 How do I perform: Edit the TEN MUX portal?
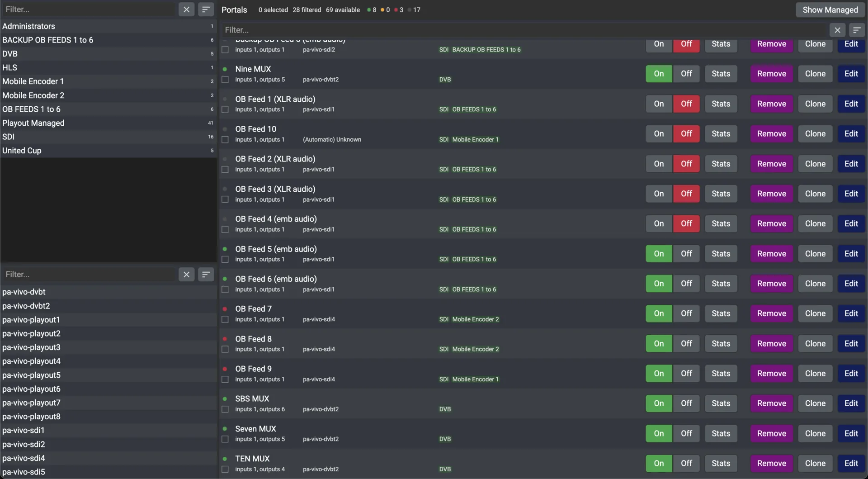[851, 464]
